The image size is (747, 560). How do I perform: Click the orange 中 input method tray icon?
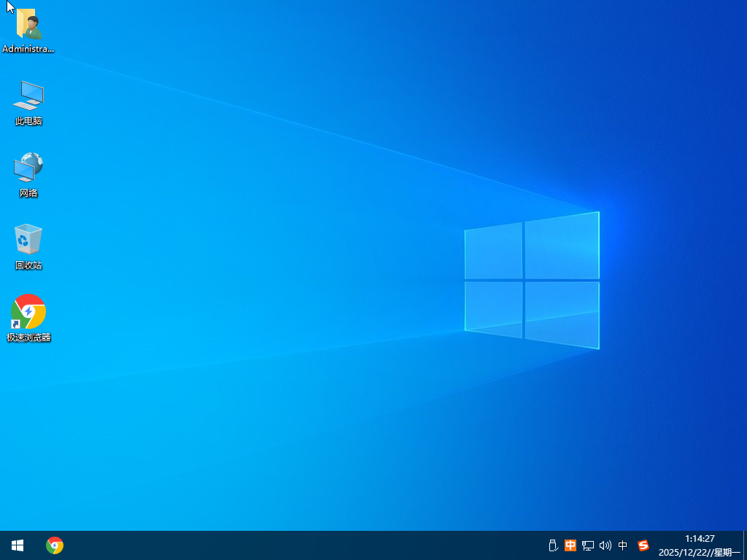click(x=570, y=545)
